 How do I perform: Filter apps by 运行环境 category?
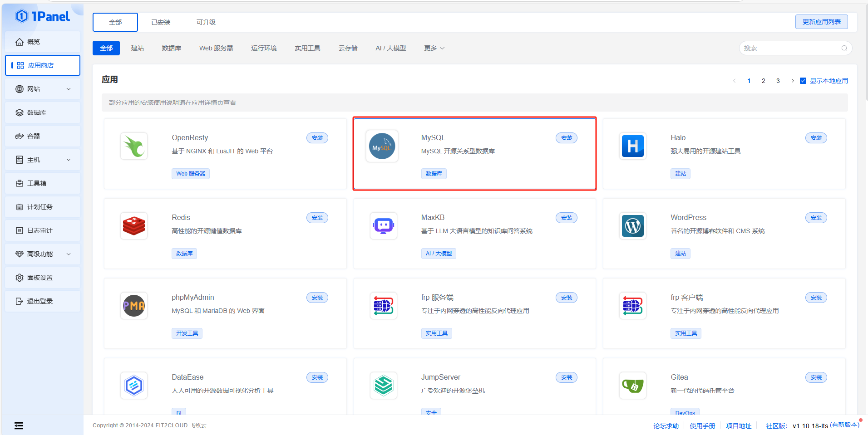point(264,48)
